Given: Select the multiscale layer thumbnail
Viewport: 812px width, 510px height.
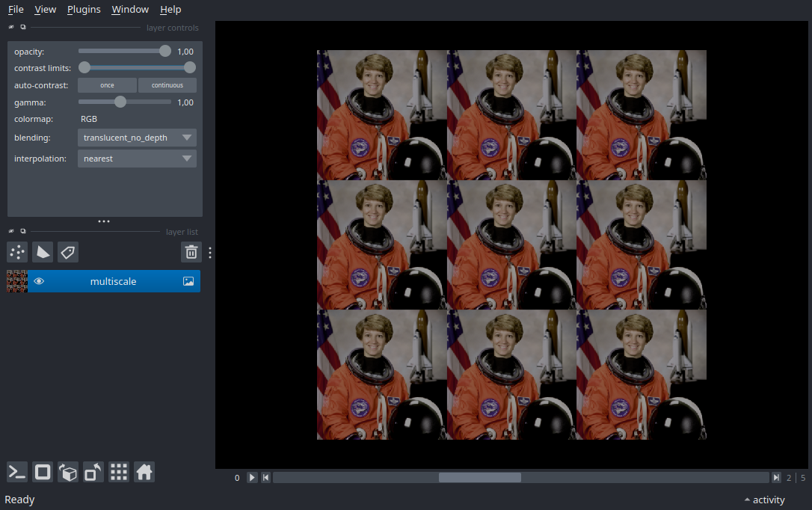Looking at the screenshot, I should 17,281.
